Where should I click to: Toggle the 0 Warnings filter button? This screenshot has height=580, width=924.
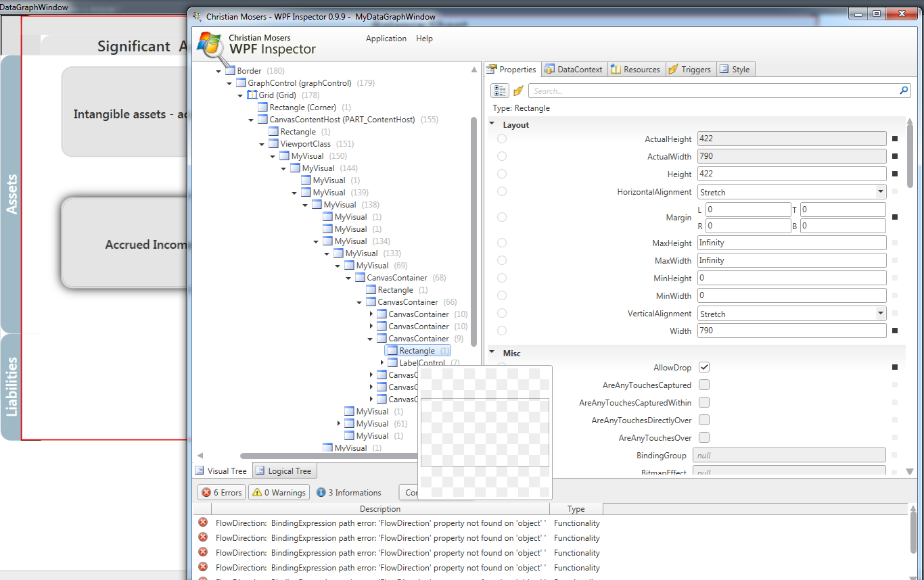pos(279,492)
